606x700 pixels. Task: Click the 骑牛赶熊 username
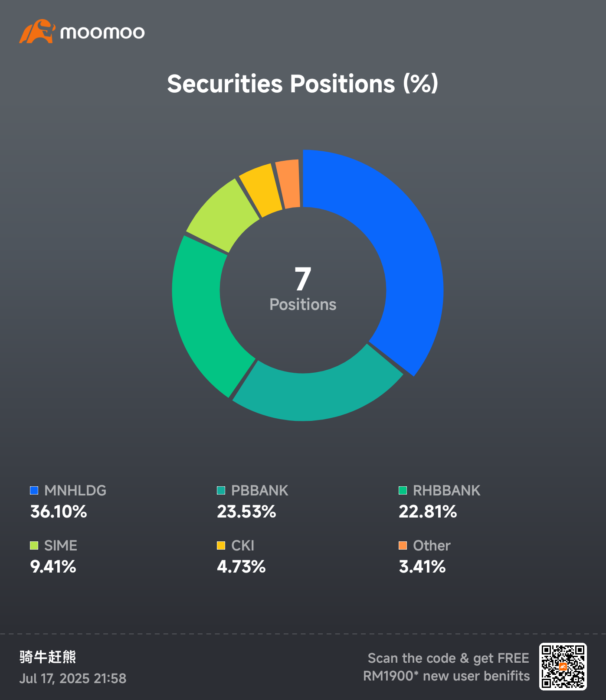coord(48,657)
